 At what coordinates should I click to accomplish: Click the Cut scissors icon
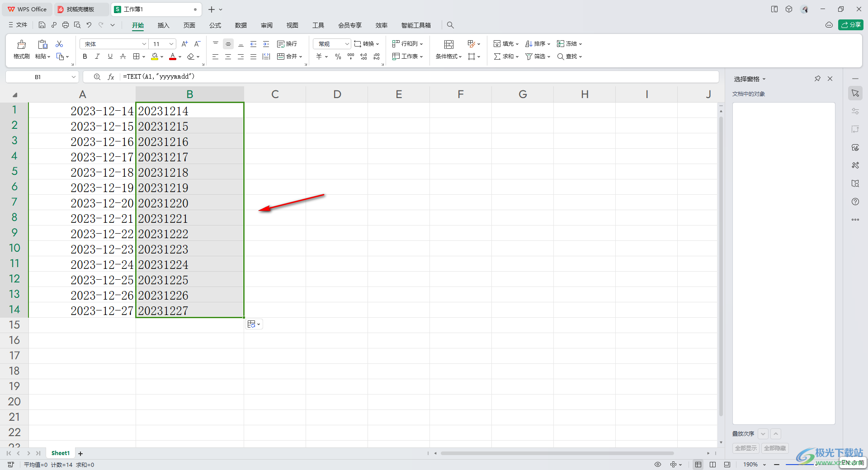coord(59,44)
